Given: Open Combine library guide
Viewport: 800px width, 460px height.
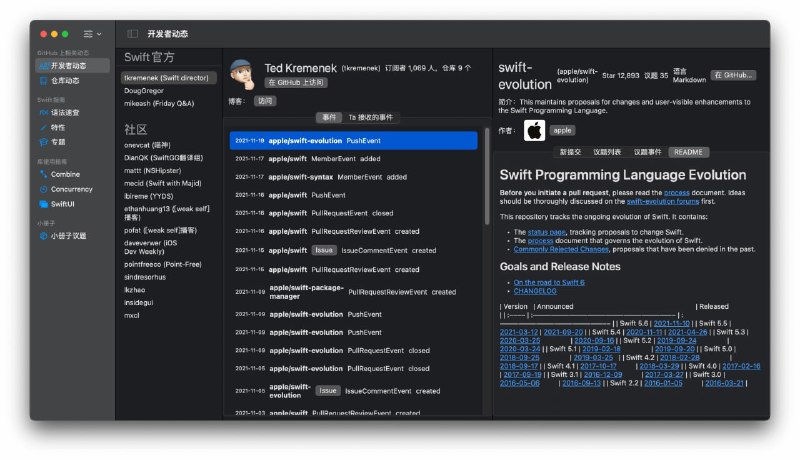Looking at the screenshot, I should (72, 174).
